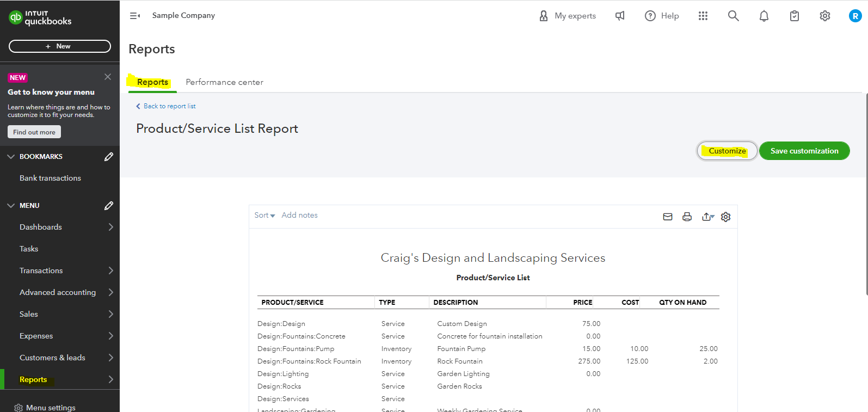The height and width of the screenshot is (412, 868).
Task: Click the Custom Design description
Action: click(x=462, y=324)
